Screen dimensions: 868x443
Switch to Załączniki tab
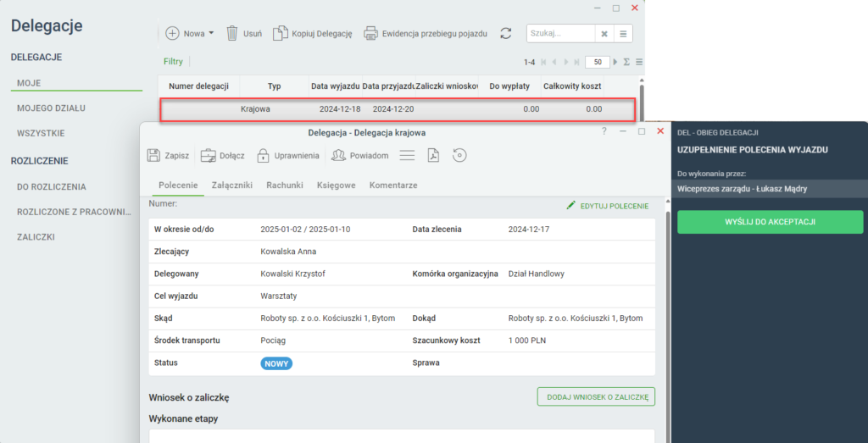pyautogui.click(x=232, y=186)
